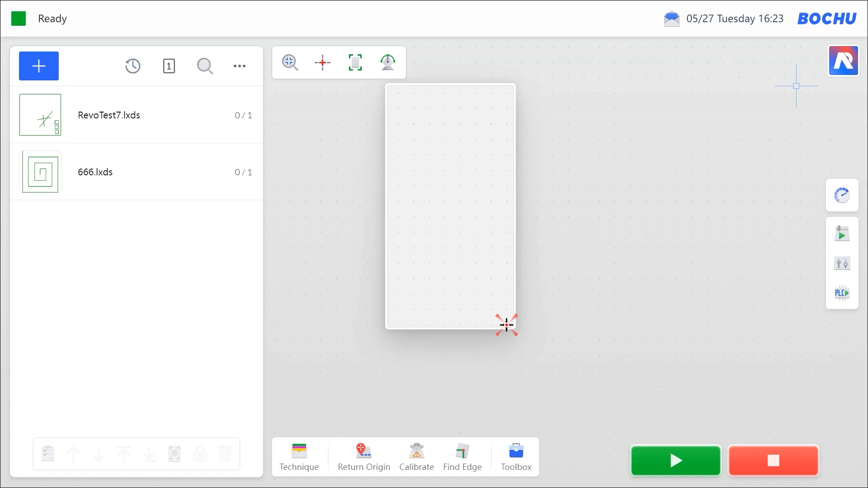The height and width of the screenshot is (488, 868).
Task: Click the blue crosshair marker at top right
Action: [x=796, y=86]
